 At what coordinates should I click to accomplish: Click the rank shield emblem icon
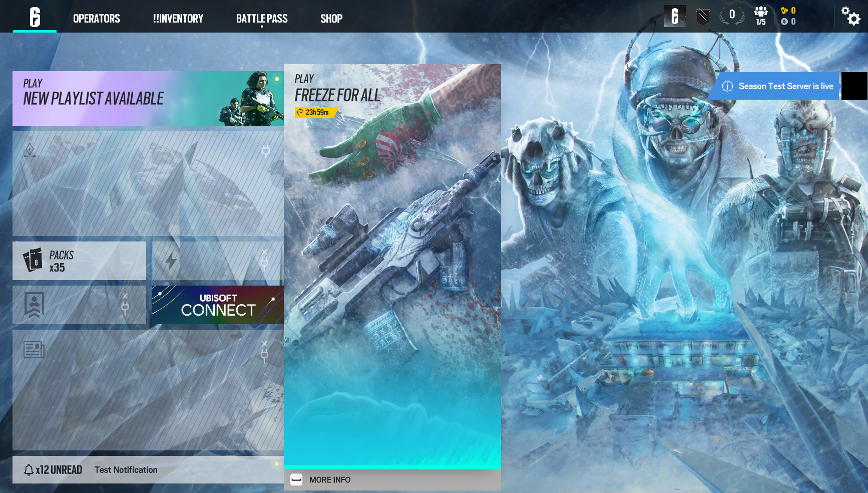pos(703,17)
